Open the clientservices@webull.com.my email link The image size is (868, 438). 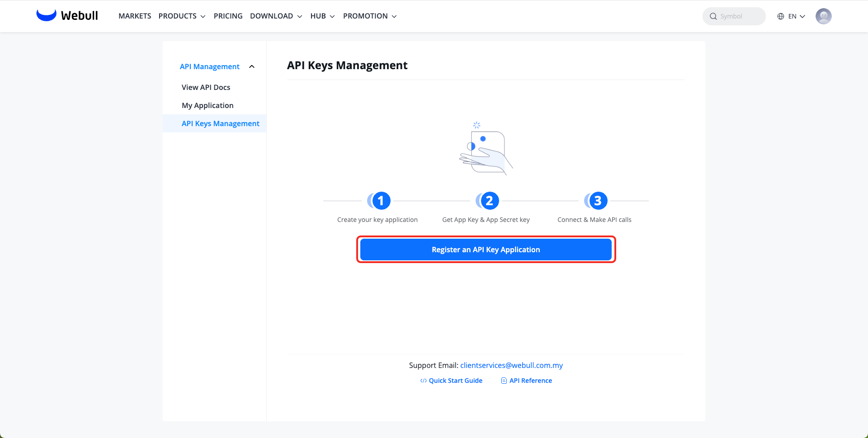511,365
